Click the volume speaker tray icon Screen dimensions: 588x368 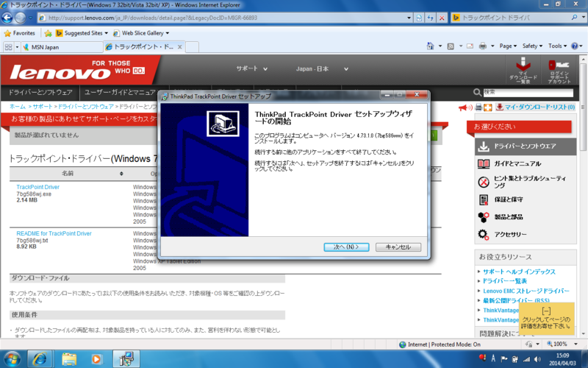[x=537, y=359]
